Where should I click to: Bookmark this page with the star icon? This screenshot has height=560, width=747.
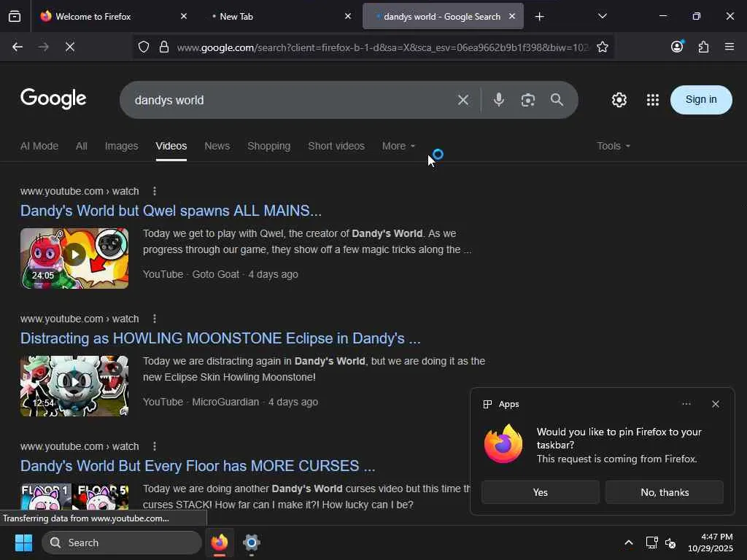click(602, 47)
